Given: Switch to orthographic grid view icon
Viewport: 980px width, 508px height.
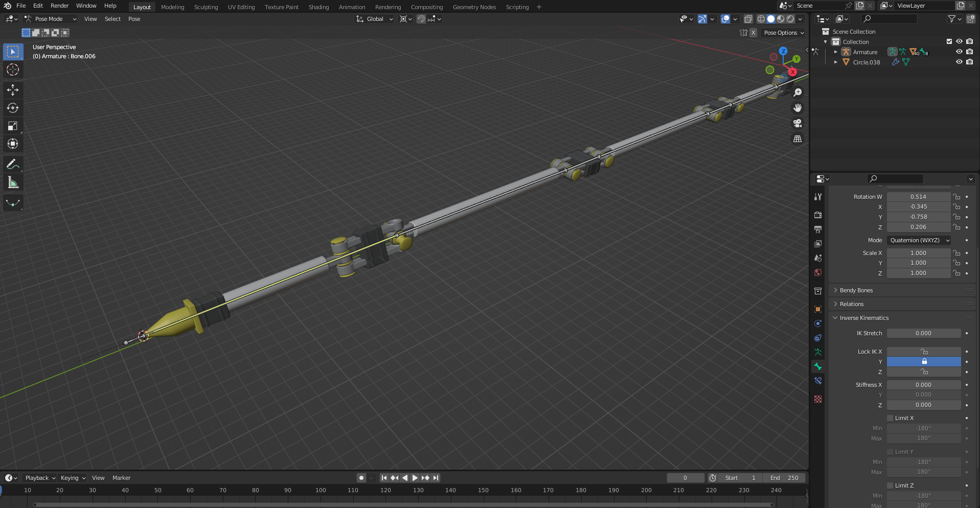Looking at the screenshot, I should tap(797, 139).
